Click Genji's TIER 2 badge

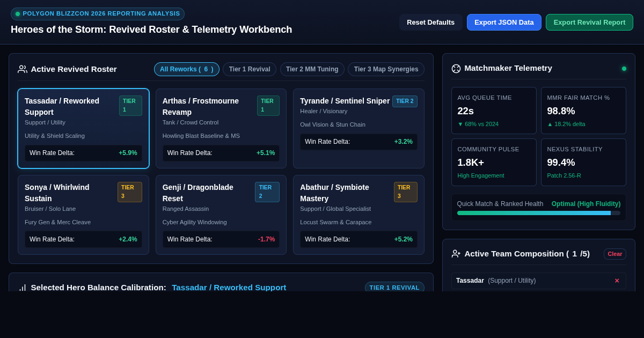tap(267, 192)
